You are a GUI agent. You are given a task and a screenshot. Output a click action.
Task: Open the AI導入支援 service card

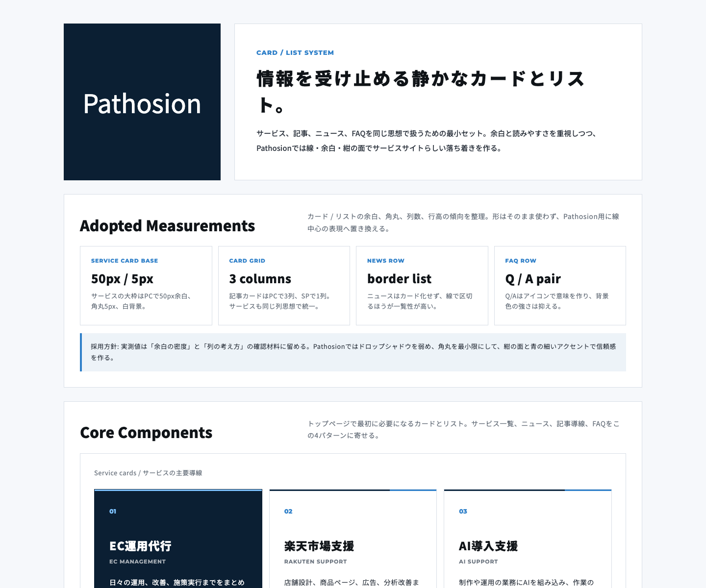[528, 539]
